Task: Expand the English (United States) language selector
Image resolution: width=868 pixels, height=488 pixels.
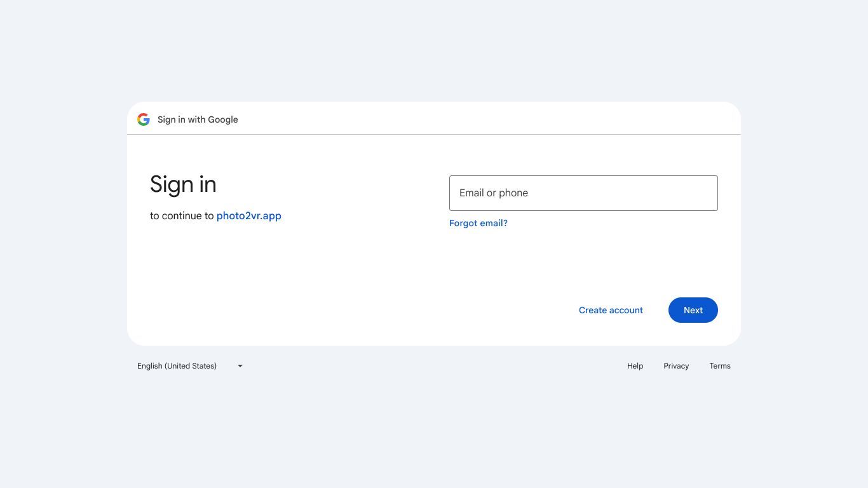Action: click(190, 366)
